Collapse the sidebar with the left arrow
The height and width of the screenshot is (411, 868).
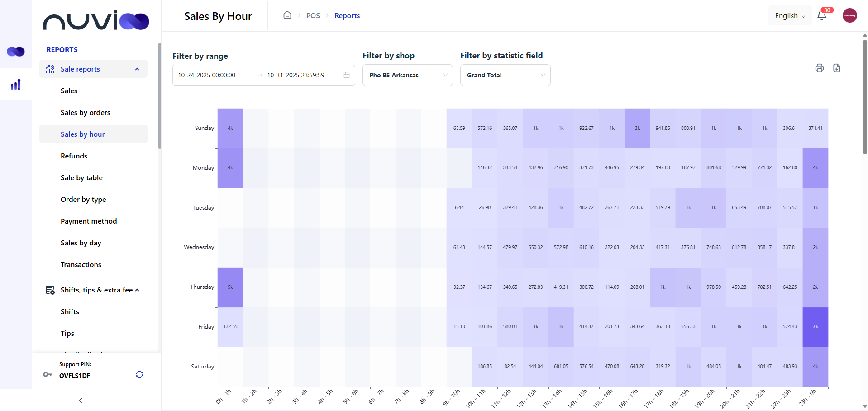click(x=81, y=401)
